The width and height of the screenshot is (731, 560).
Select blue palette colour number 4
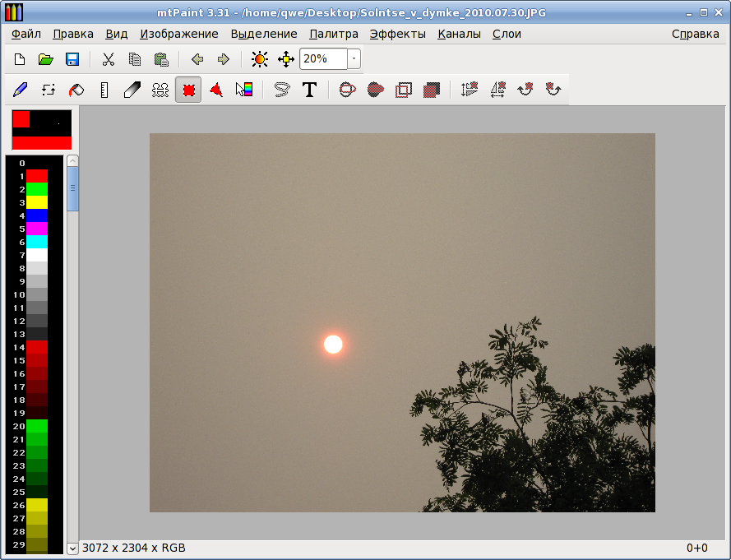pyautogui.click(x=37, y=215)
